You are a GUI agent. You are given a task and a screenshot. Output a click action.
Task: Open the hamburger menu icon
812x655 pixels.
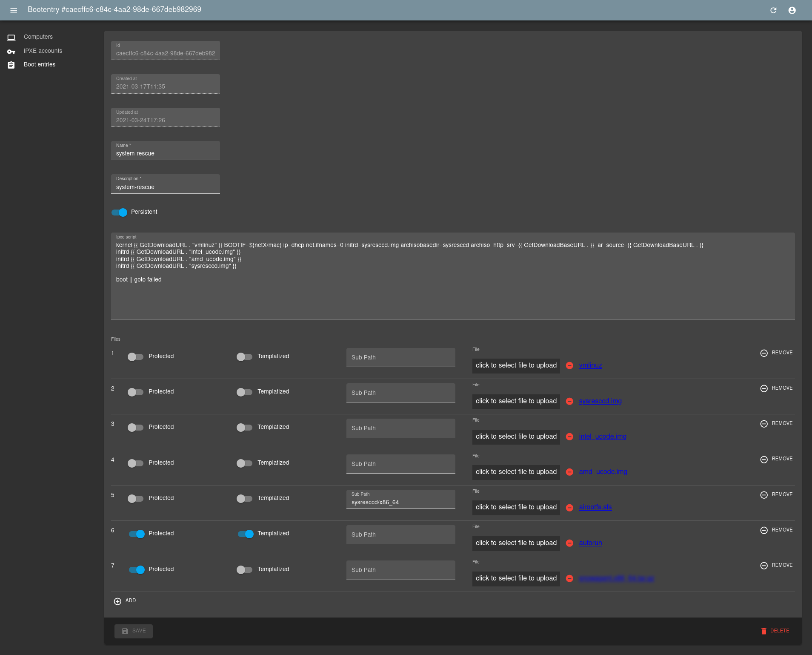[14, 10]
